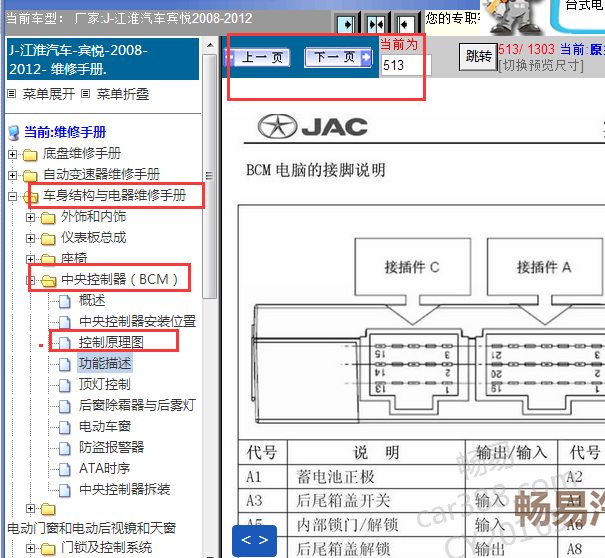Click the folder icon beside 门锁及控制系统
Screen dimensions: 605x558
[x=48, y=548]
